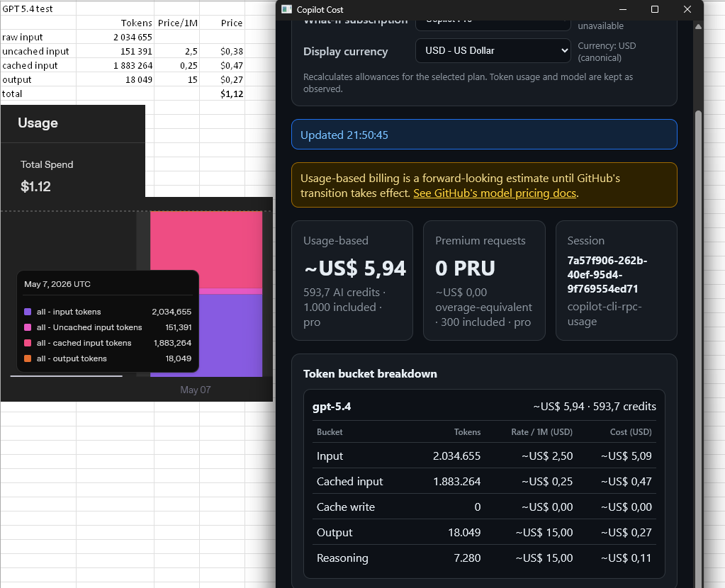Click the Usage panel heading

pos(38,123)
